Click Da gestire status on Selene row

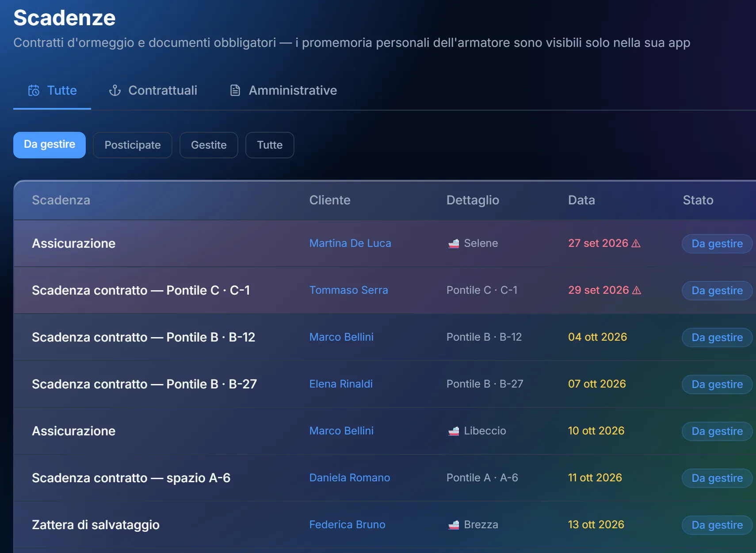click(717, 244)
